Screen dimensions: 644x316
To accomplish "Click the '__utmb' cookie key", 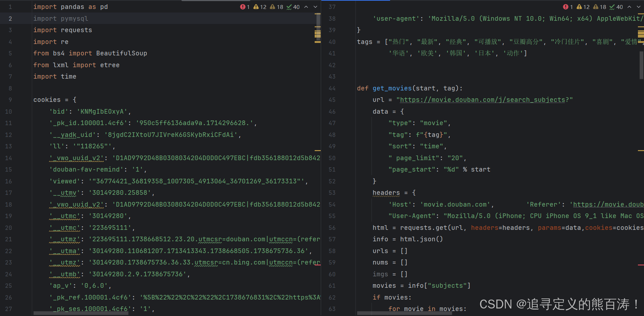I will tap(65, 274).
